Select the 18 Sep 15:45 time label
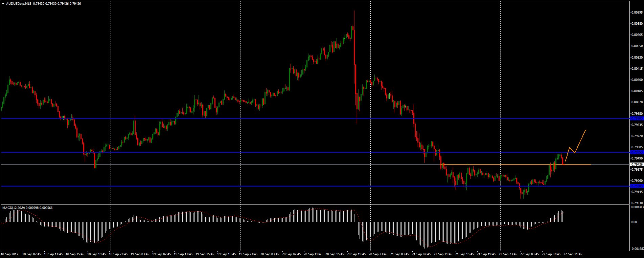Viewport: 644px width, 258px height. click(x=76, y=254)
